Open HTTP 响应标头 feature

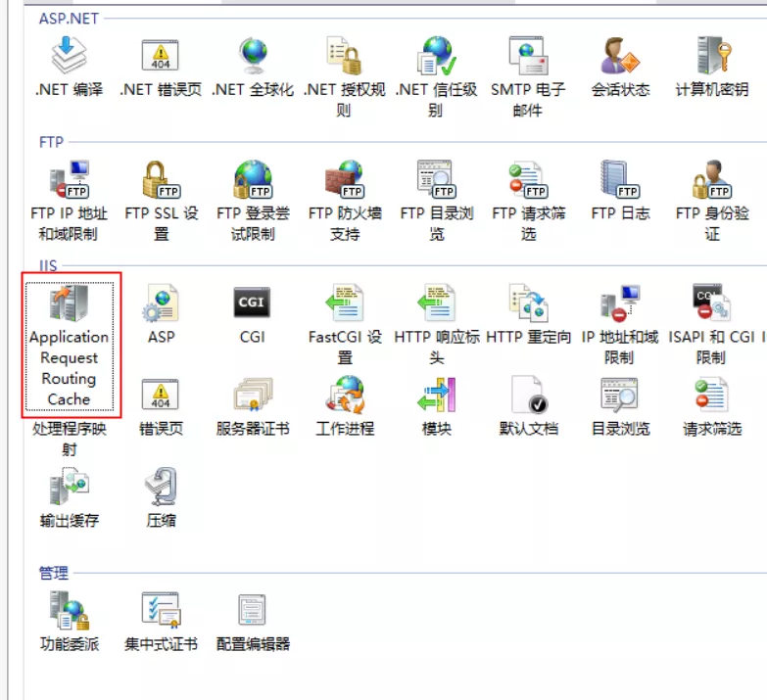(x=436, y=324)
